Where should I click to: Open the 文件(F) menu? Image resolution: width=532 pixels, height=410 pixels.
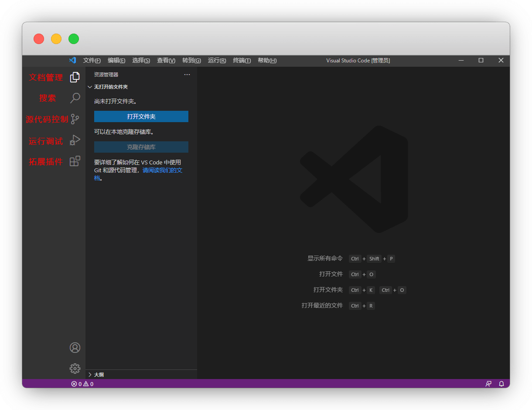click(92, 61)
